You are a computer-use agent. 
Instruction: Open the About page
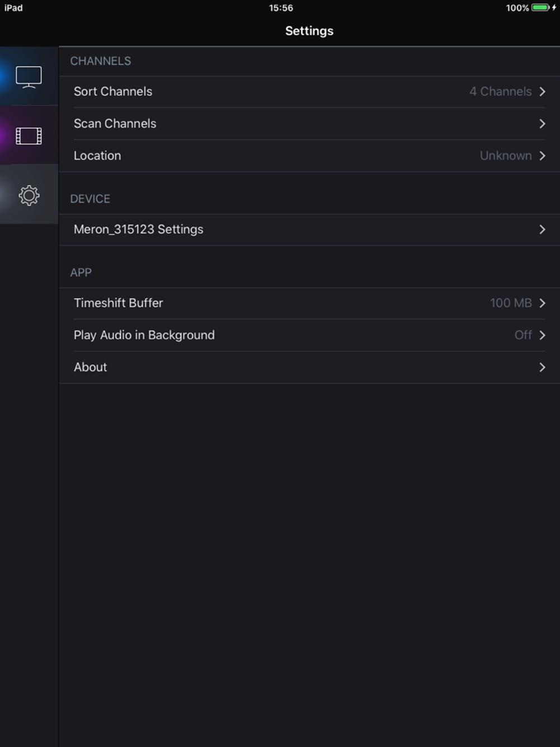click(x=91, y=367)
